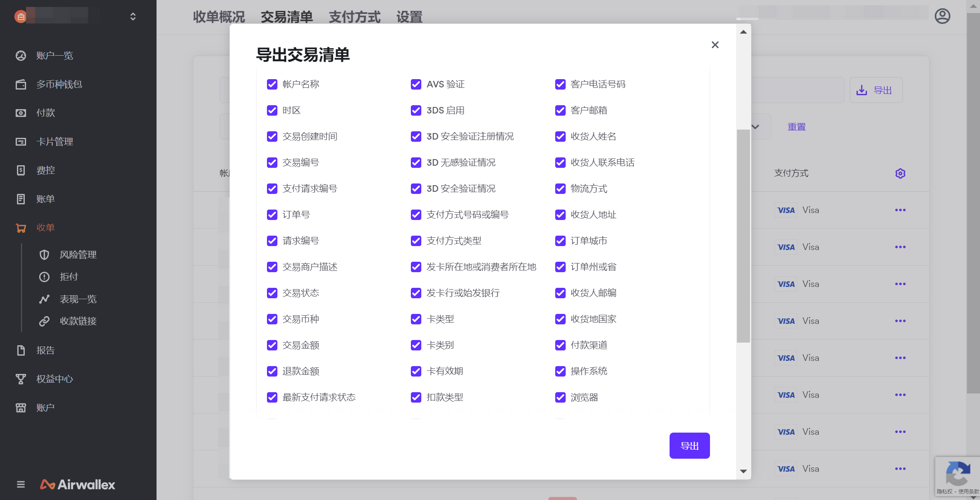
Task: Click the risk management shield icon
Action: coord(44,255)
